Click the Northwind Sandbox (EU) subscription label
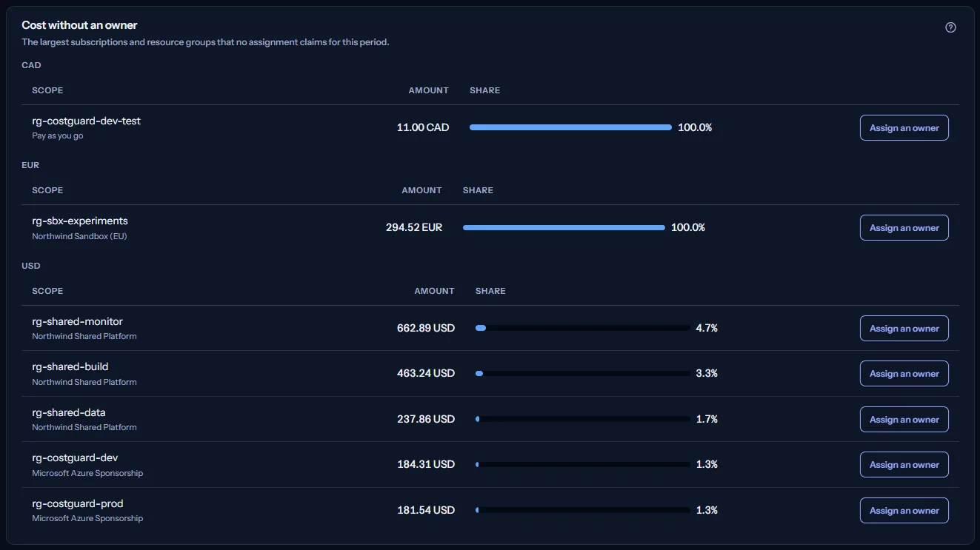980x550 pixels. (x=80, y=236)
